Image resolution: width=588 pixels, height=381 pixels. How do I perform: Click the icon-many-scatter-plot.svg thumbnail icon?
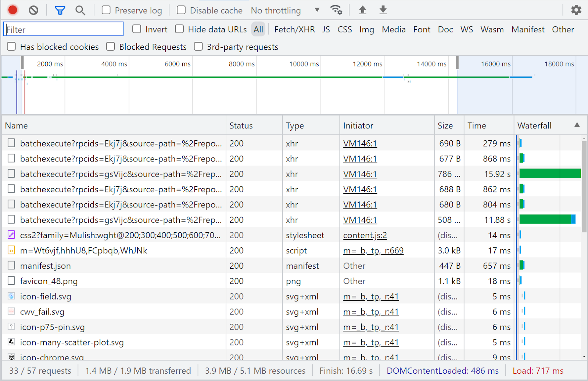click(11, 342)
